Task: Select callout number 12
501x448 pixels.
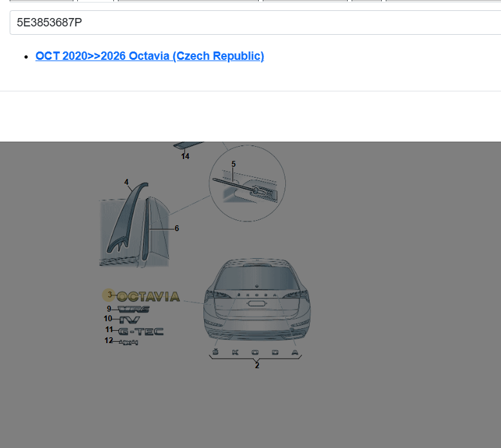Action: pos(109,341)
